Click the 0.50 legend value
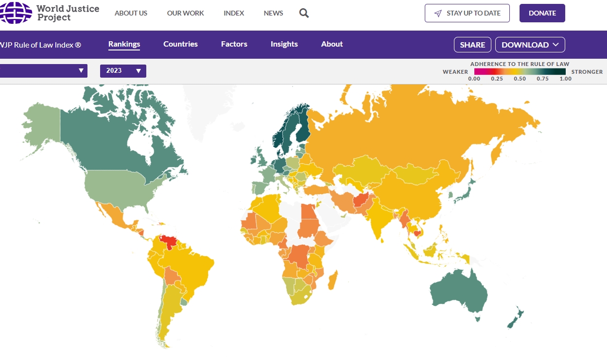This screenshot has height=364, width=607. point(520,79)
